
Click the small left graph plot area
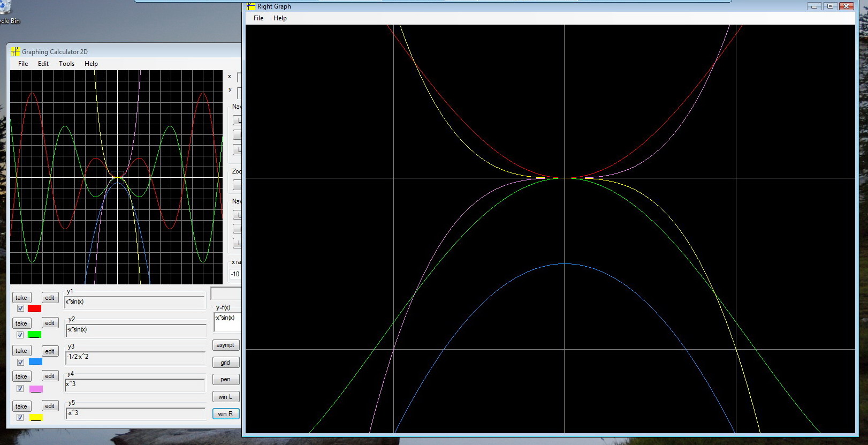116,177
